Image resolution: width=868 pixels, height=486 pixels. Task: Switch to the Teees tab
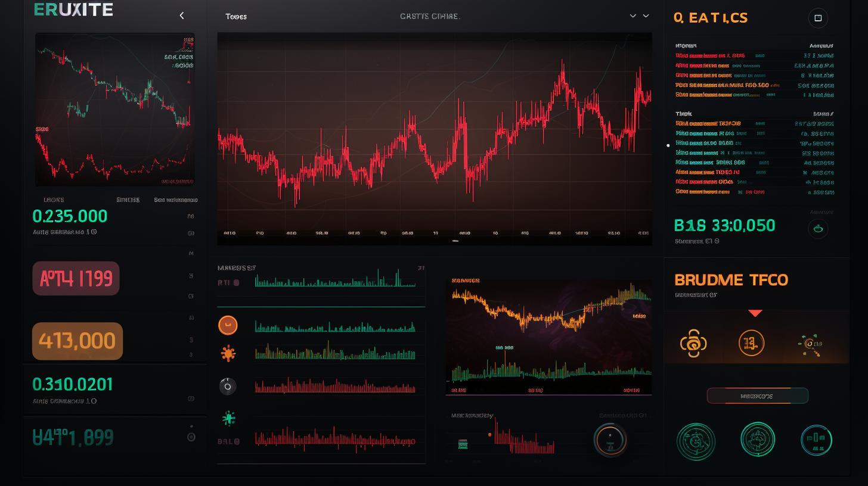tap(236, 17)
